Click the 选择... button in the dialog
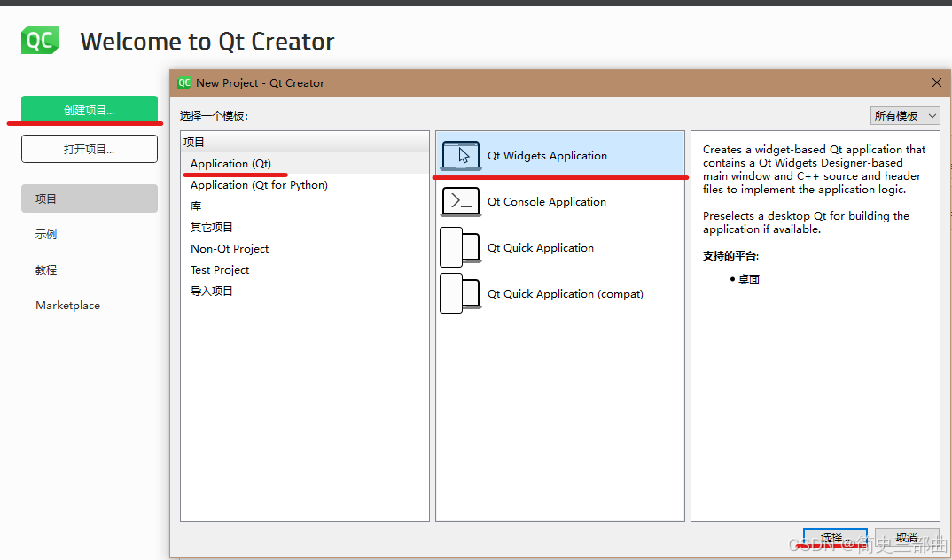 pyautogui.click(x=835, y=538)
